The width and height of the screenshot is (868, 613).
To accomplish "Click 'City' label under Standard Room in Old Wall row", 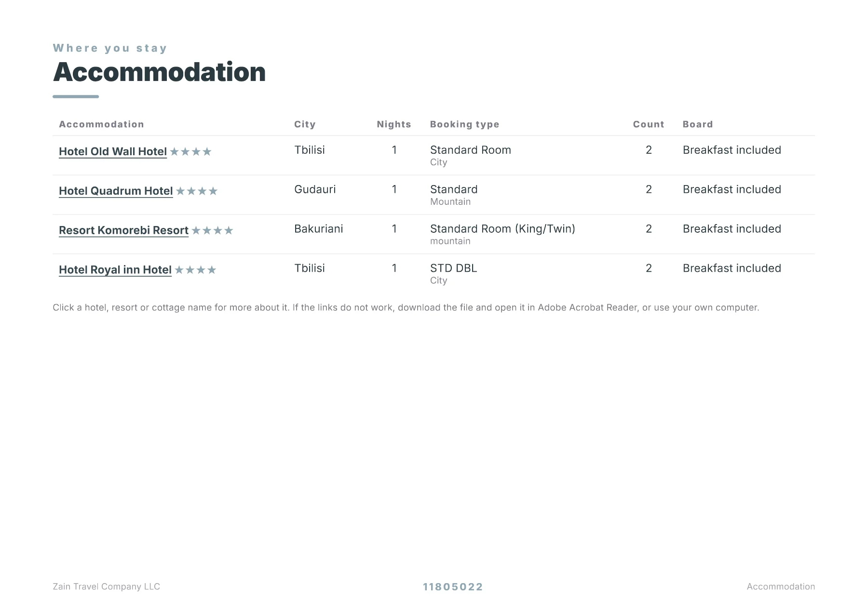I will (439, 162).
